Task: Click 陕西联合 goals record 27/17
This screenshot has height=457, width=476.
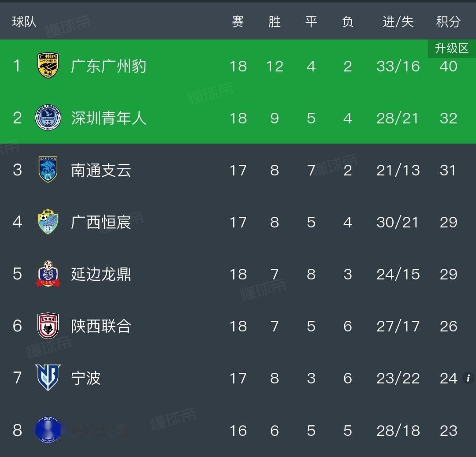Action: [x=398, y=327]
